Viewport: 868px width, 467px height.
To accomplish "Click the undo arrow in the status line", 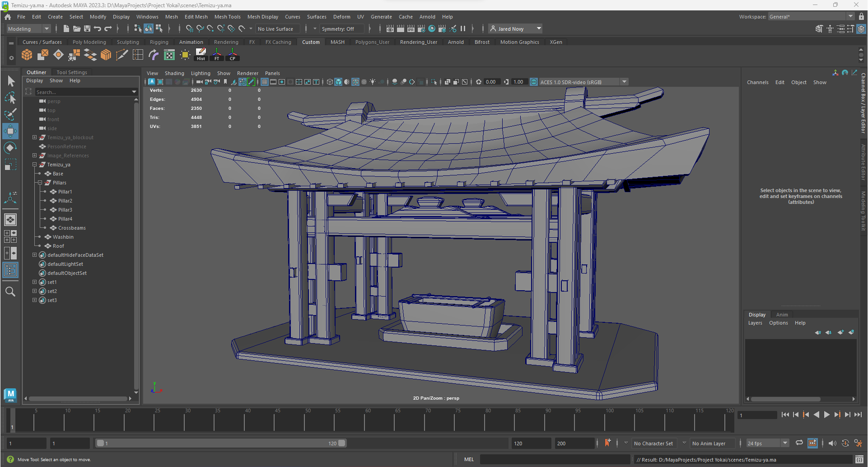I will tap(98, 29).
